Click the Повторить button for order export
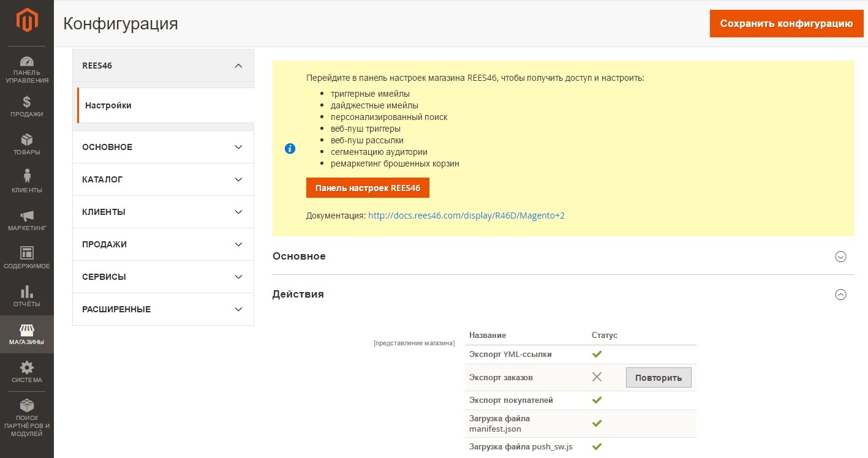The height and width of the screenshot is (458, 868). point(658,378)
